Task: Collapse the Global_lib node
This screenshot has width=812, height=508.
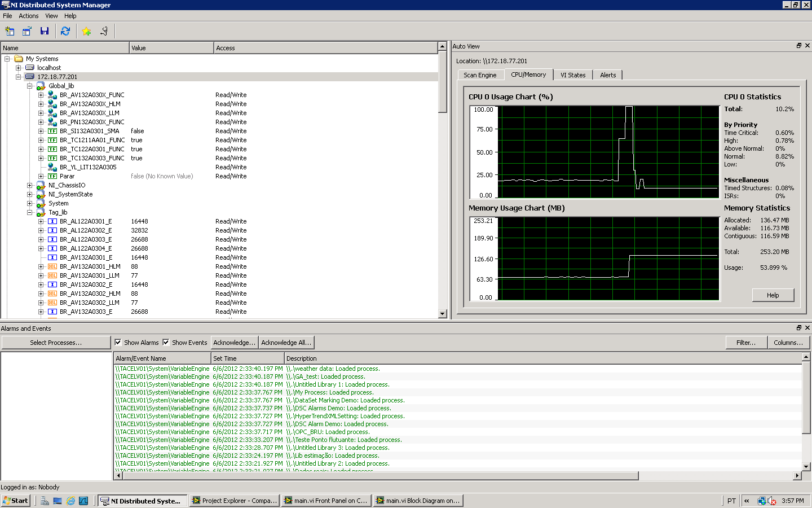Action: (x=29, y=86)
